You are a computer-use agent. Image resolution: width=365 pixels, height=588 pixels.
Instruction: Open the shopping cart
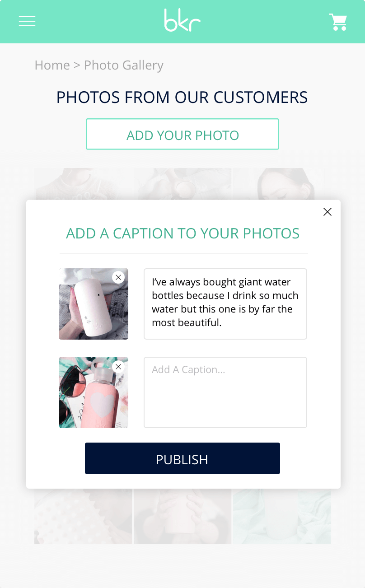click(338, 22)
